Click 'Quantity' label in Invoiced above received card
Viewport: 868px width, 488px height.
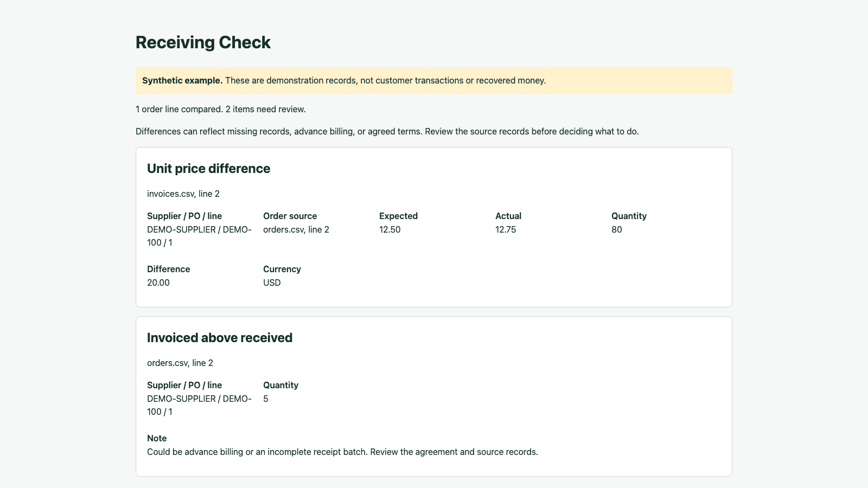(x=280, y=385)
